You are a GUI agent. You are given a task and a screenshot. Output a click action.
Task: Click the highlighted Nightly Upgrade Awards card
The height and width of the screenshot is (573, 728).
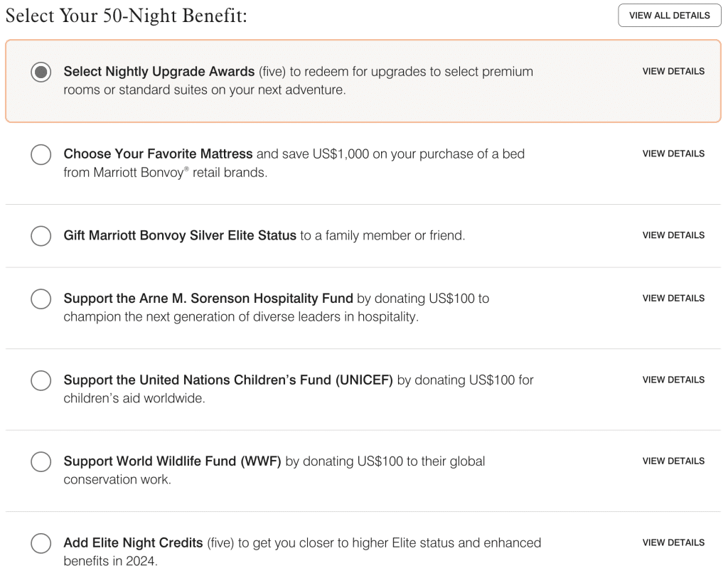363,80
